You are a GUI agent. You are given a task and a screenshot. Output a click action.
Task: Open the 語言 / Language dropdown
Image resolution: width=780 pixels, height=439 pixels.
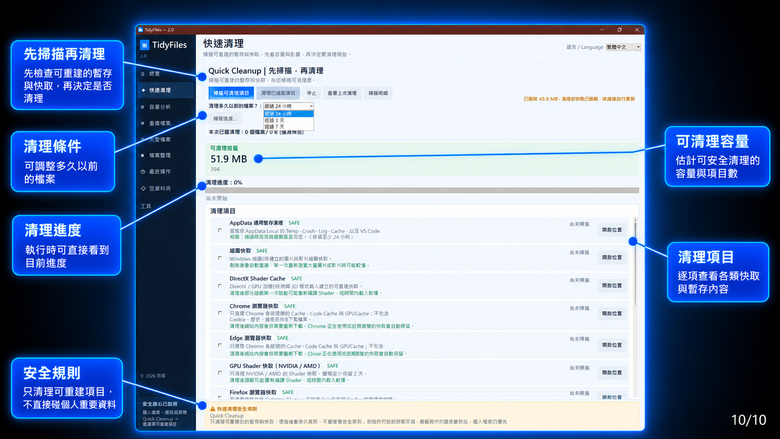(623, 47)
